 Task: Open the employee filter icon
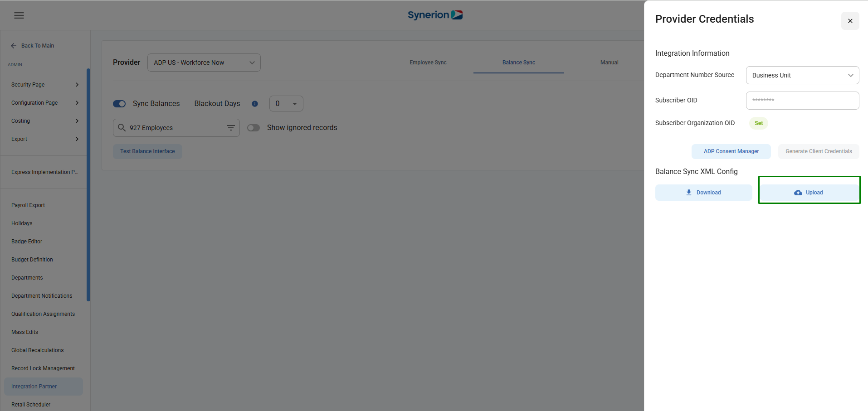click(231, 128)
